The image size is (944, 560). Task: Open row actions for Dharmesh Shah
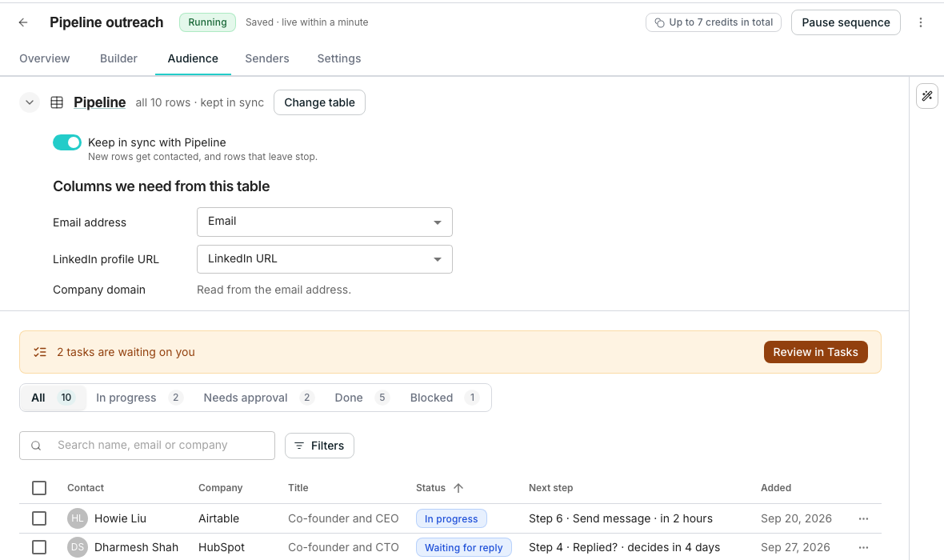863,547
